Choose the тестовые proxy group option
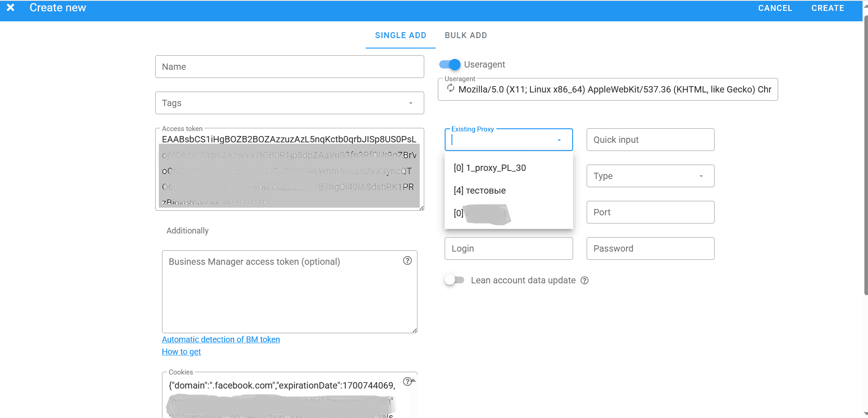This screenshot has height=418, width=868. pos(480,191)
